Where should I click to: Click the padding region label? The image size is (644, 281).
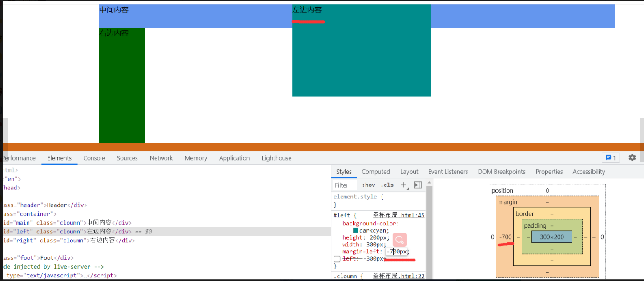point(535,225)
